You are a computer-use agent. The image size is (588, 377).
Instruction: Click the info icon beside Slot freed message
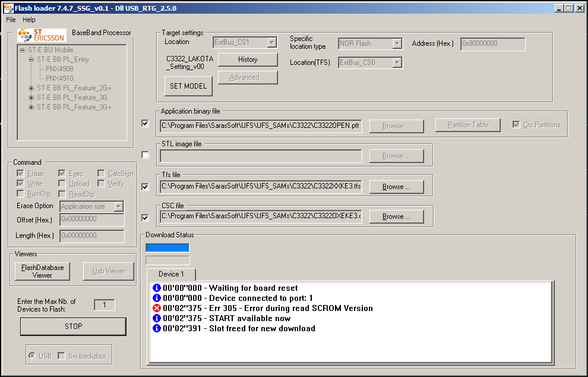click(x=157, y=329)
